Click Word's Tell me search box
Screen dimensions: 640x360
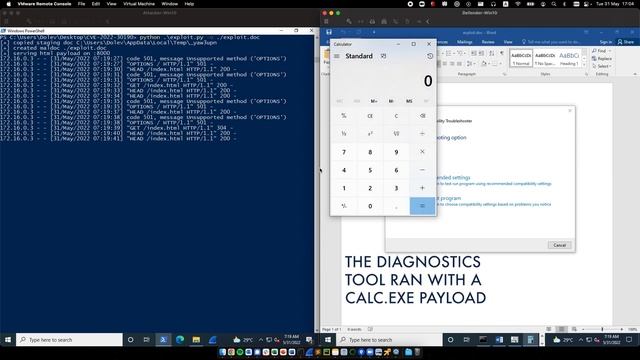[x=551, y=42]
